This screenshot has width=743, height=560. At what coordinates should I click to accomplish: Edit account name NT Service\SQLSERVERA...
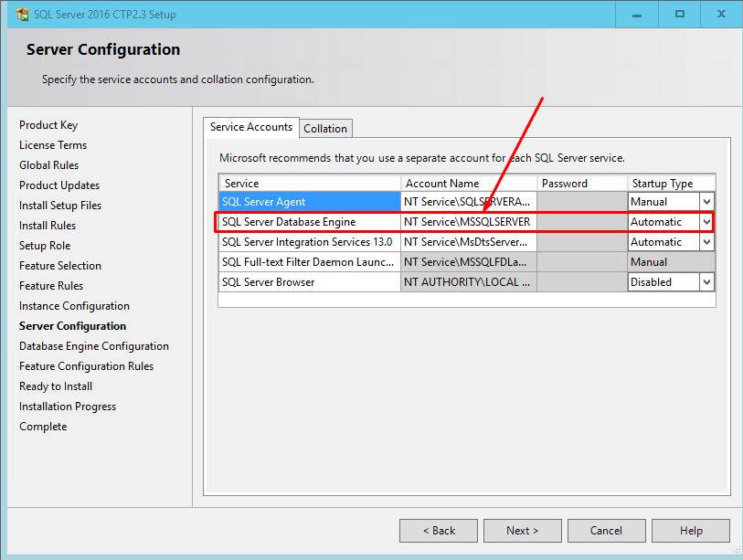coord(469,202)
